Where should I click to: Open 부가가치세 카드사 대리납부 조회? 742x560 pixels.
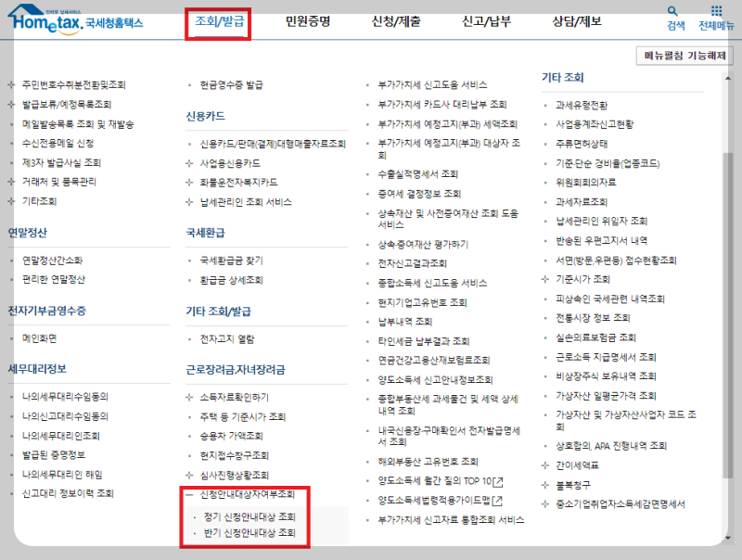click(x=442, y=104)
